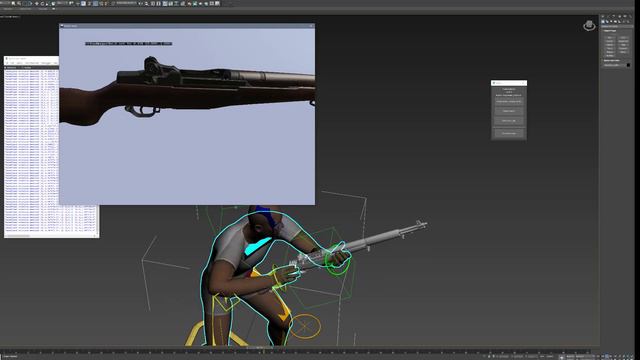Viewport: 640px width, 360px height.
Task: Click the Align tool icon in main toolbar
Action: tap(147, 3)
